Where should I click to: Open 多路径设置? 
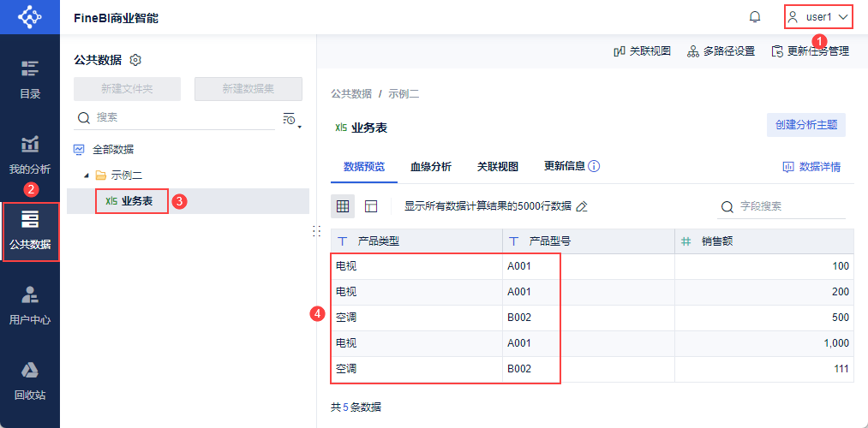pyautogui.click(x=721, y=51)
